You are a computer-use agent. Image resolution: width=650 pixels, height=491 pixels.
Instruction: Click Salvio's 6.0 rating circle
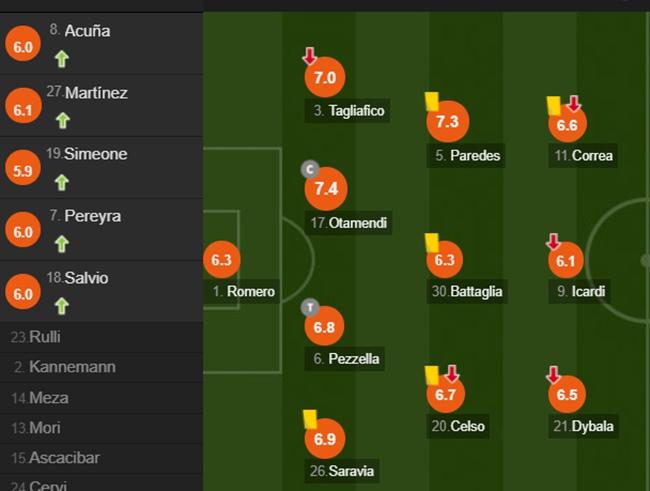click(23, 293)
